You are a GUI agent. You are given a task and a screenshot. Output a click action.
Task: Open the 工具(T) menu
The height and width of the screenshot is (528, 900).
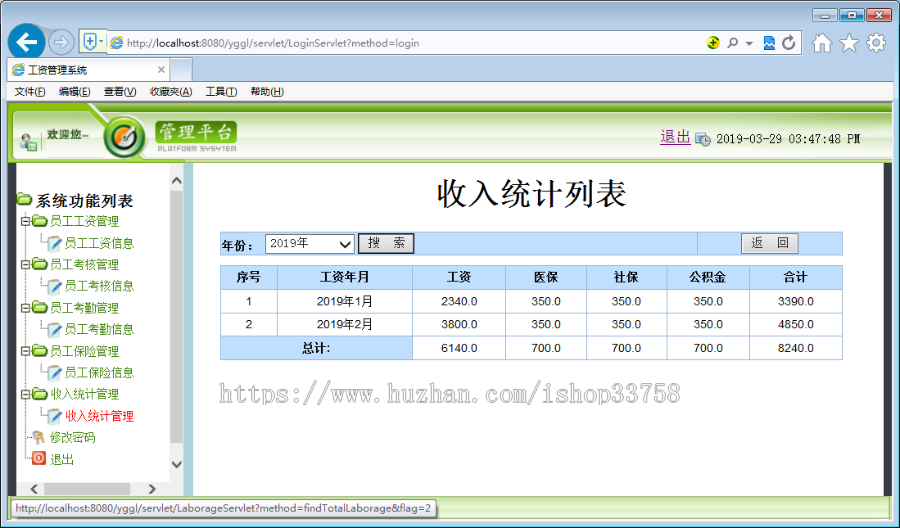[x=221, y=92]
